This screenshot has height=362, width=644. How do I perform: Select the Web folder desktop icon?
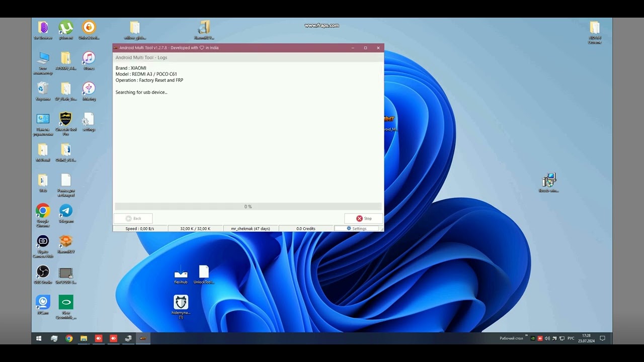[x=43, y=184]
